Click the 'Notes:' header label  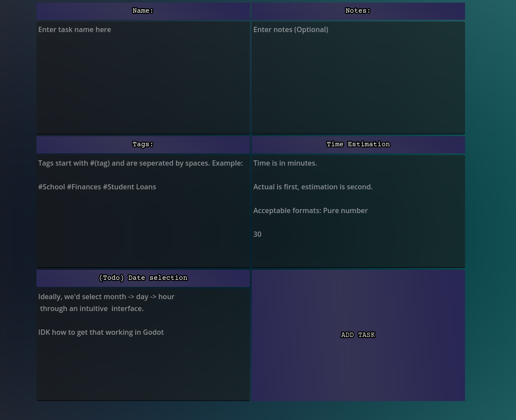358,11
